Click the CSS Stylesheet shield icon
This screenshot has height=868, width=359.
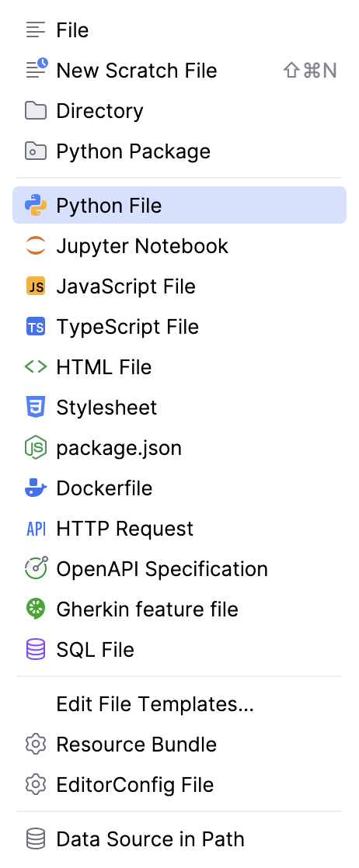(x=36, y=408)
